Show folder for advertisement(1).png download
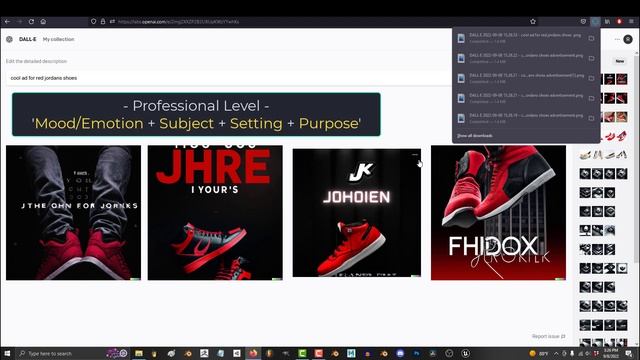 click(x=591, y=78)
